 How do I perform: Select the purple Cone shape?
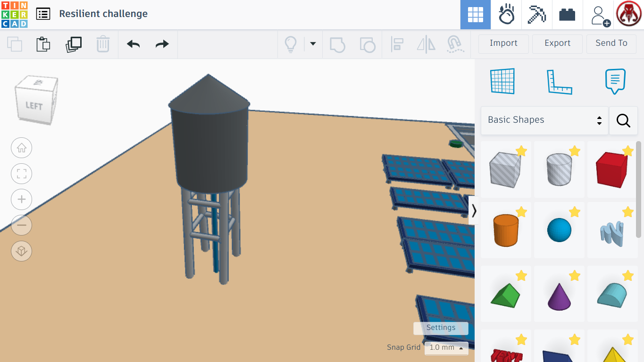pos(559,294)
